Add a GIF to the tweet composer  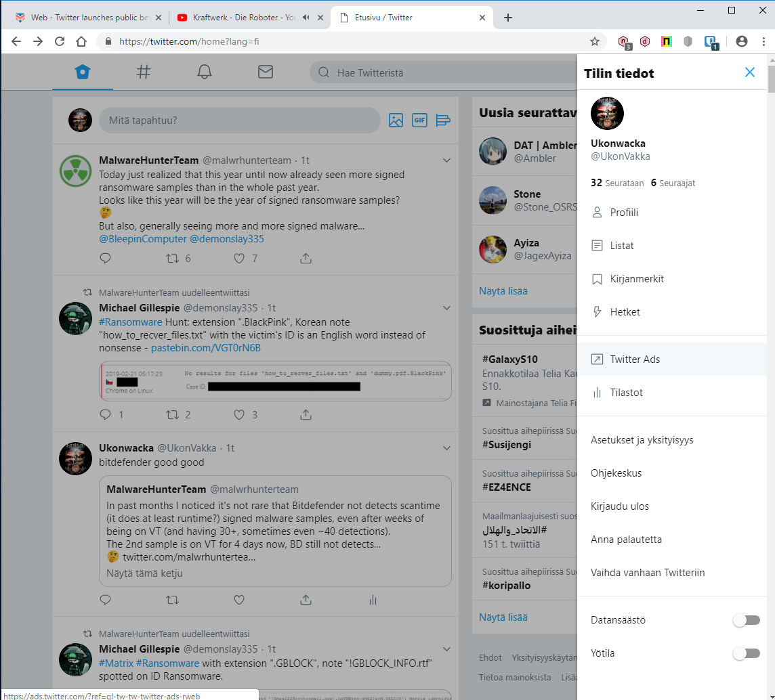pyautogui.click(x=419, y=120)
